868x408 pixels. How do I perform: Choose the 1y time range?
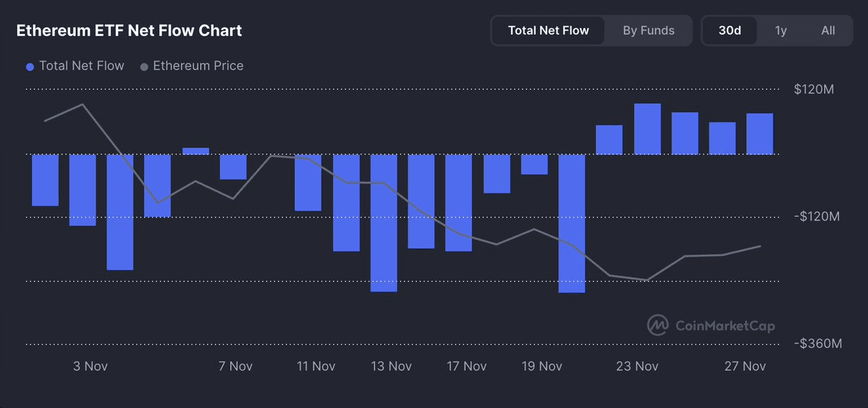click(780, 30)
